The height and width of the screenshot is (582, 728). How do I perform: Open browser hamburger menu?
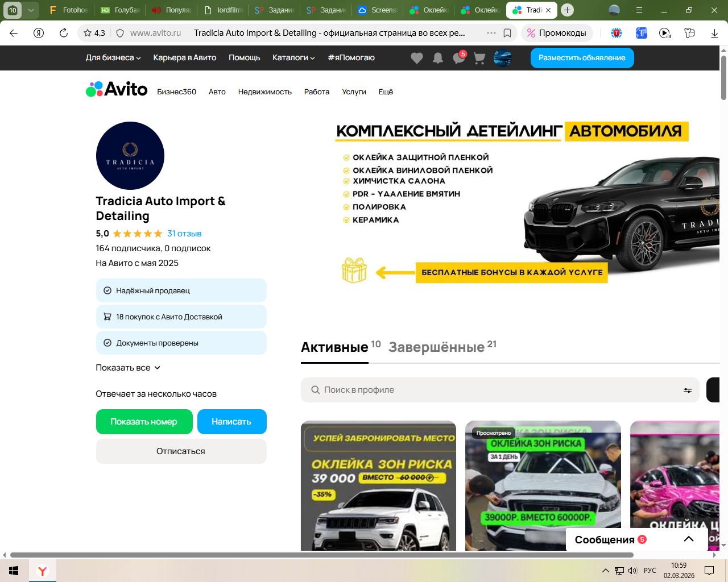coord(639,10)
